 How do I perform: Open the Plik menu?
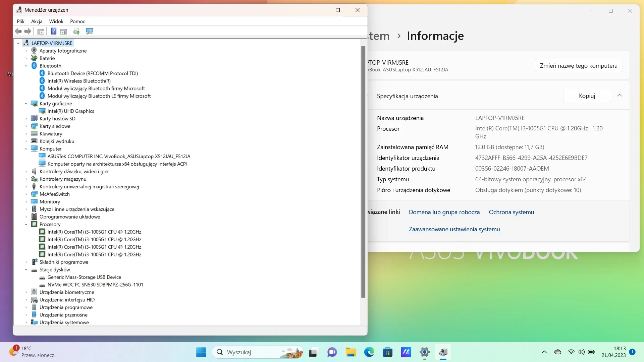(x=21, y=21)
